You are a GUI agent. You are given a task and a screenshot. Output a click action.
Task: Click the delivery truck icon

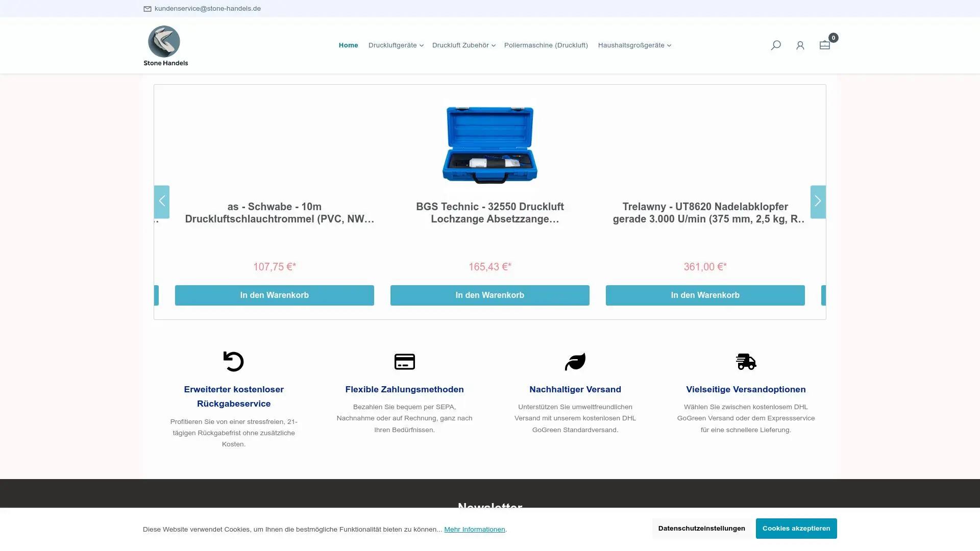(746, 362)
